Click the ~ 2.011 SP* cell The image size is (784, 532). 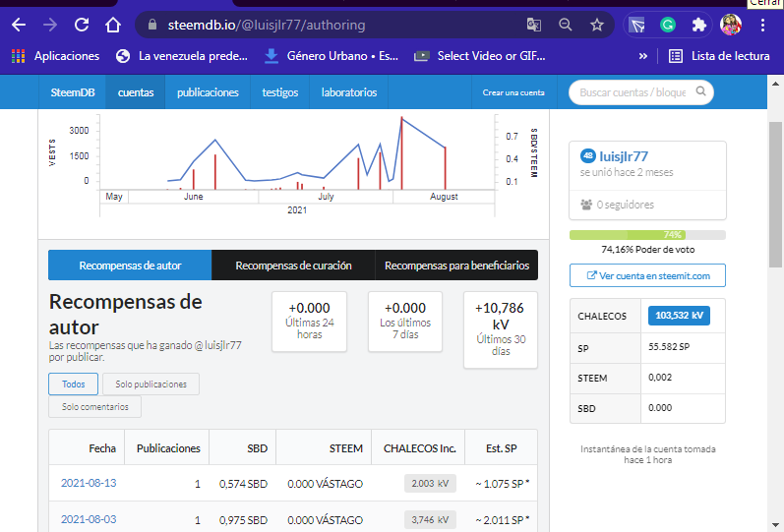point(502,520)
